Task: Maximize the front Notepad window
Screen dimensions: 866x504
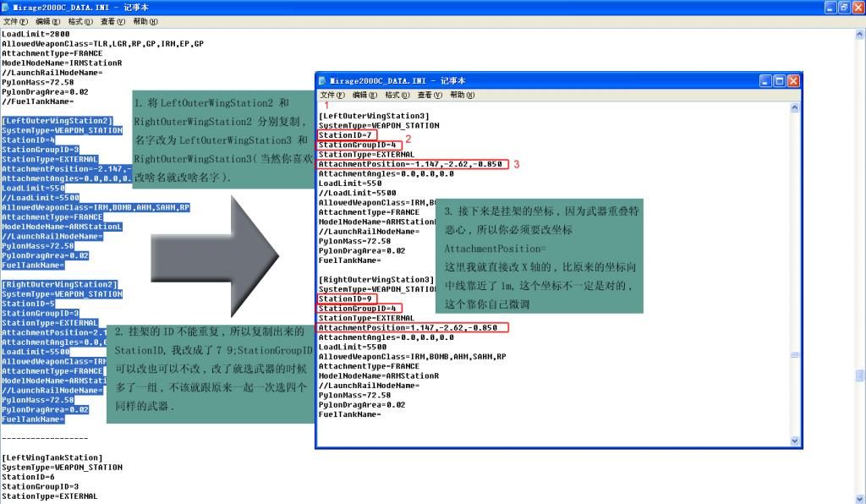Action: point(779,81)
